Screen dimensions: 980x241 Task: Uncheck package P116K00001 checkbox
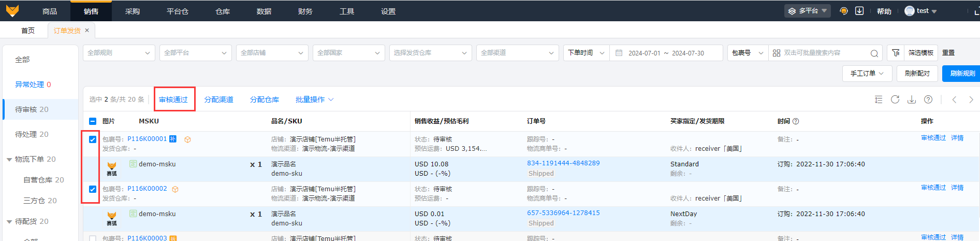click(x=93, y=139)
